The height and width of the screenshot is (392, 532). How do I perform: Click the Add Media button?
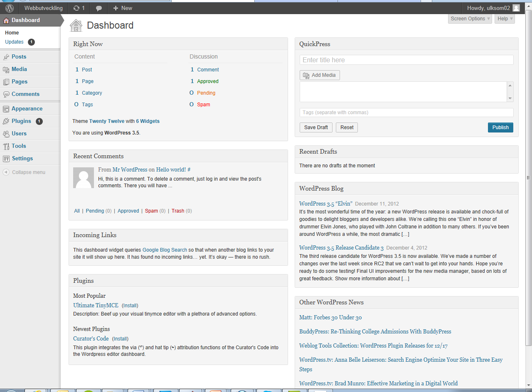click(x=320, y=75)
